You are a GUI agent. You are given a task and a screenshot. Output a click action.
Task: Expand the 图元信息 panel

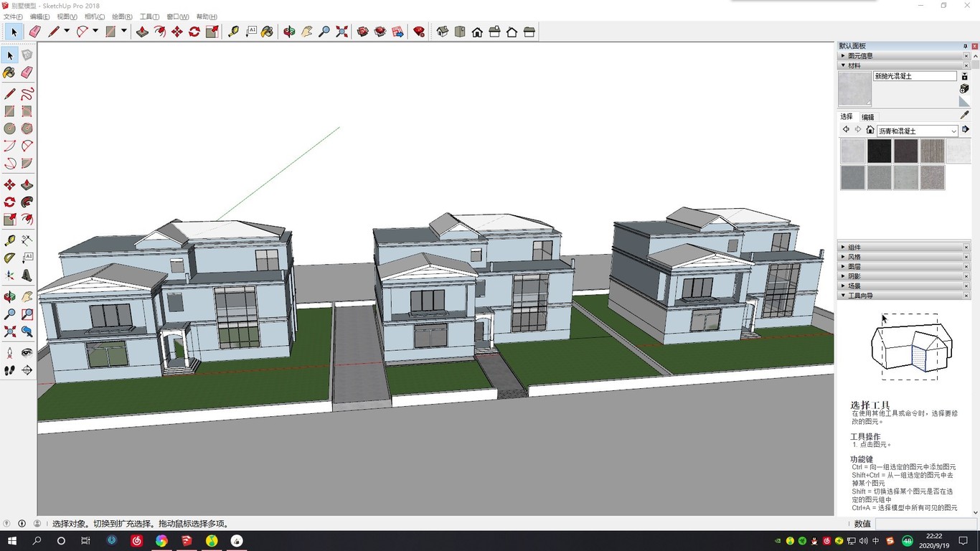(x=903, y=55)
